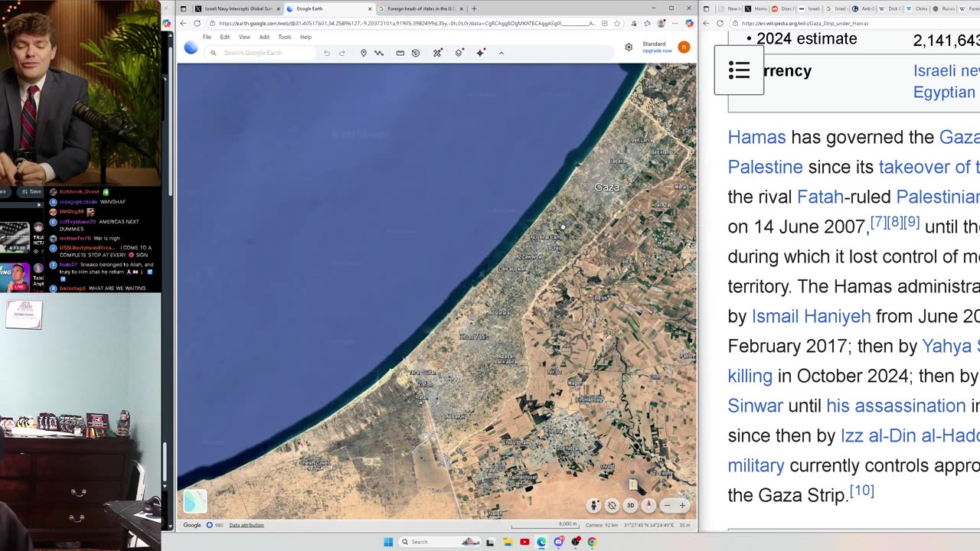Zoom in on the map
The height and width of the screenshot is (551, 980).
point(682,505)
